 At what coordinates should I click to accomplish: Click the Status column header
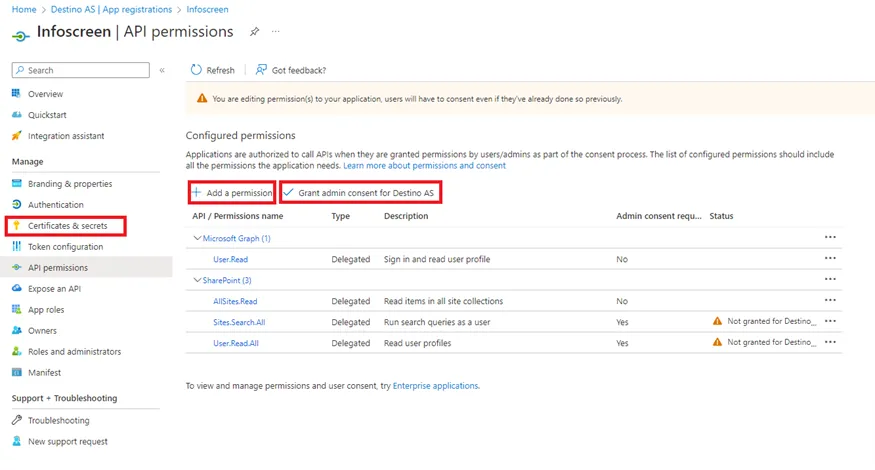(721, 216)
